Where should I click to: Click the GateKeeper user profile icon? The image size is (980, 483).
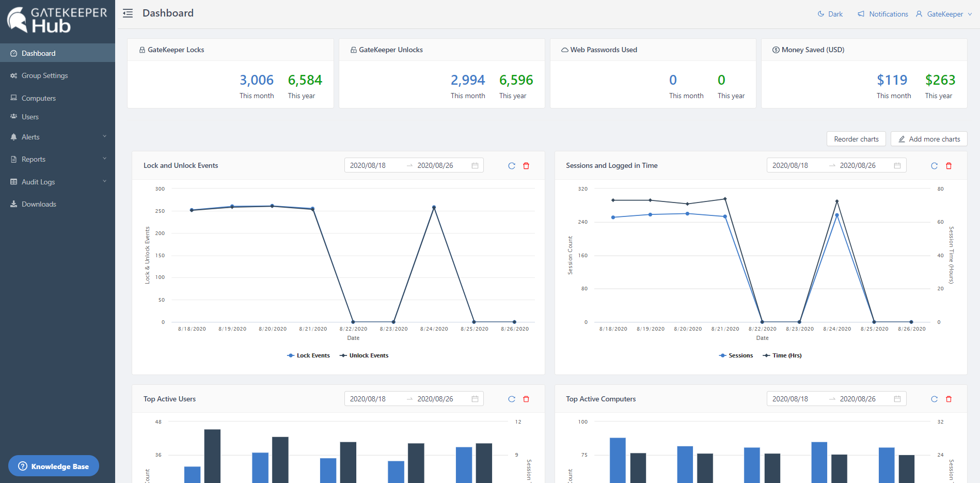click(x=919, y=14)
